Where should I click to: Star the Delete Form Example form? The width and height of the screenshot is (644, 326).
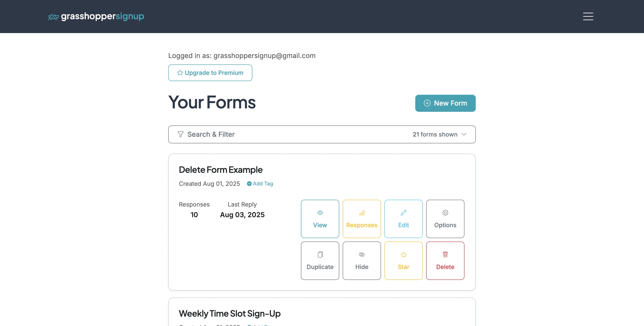(x=403, y=261)
